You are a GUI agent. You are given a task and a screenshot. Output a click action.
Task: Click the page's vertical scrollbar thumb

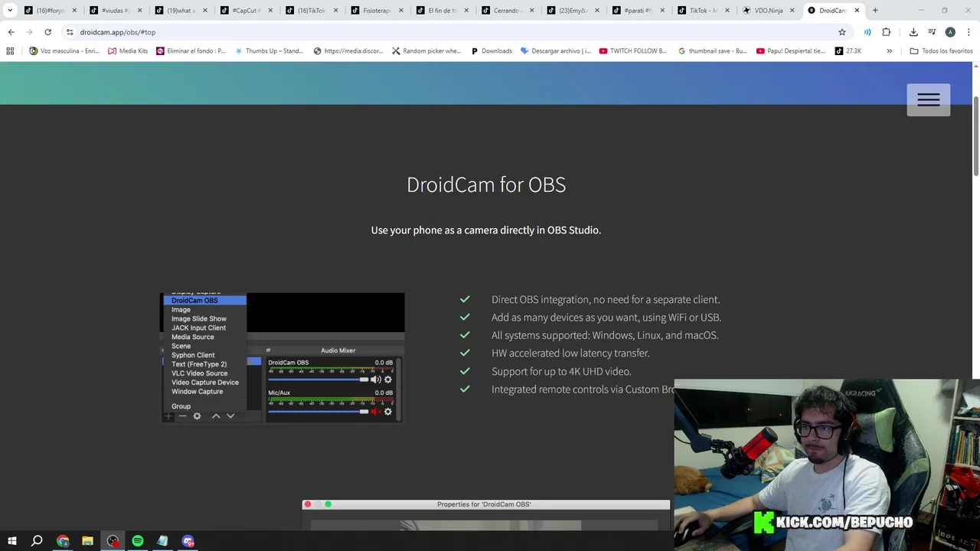click(975, 136)
